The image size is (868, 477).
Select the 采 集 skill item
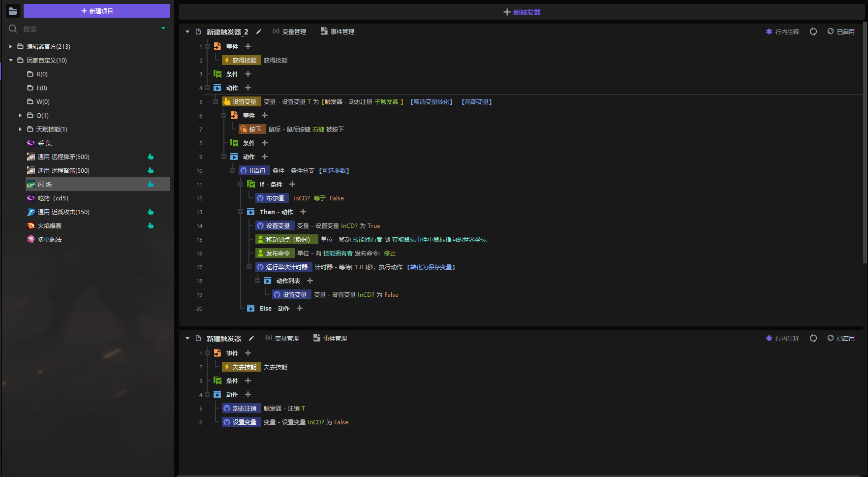click(39, 143)
